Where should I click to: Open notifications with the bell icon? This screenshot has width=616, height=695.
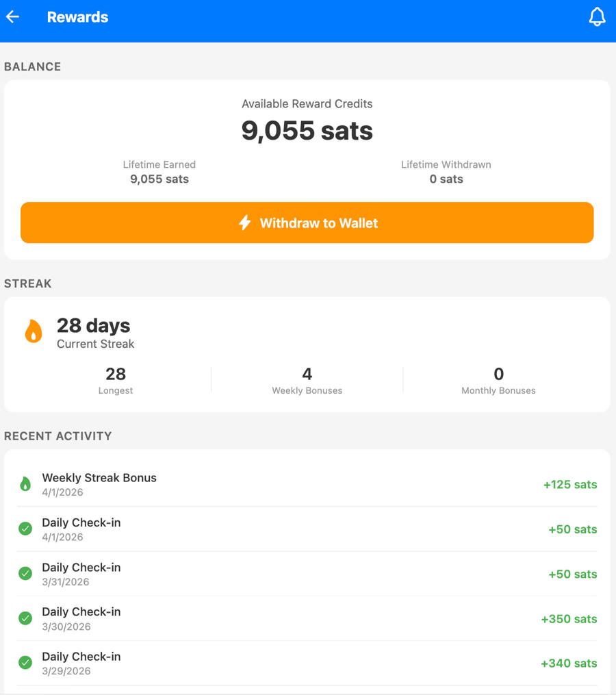click(597, 17)
